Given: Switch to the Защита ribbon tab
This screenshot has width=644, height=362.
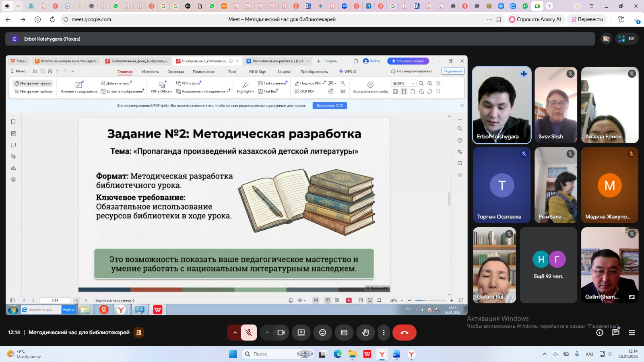Looking at the screenshot, I should pos(283,71).
